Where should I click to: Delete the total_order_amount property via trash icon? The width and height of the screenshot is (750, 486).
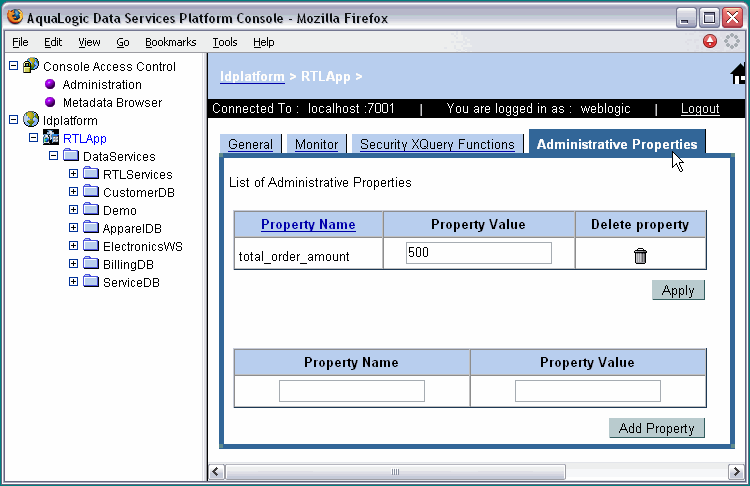coord(640,256)
